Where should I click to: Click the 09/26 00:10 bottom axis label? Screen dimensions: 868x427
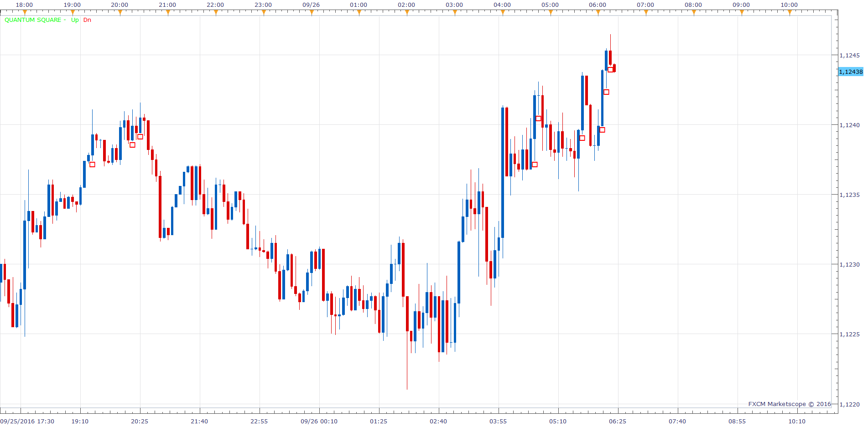coord(319,422)
